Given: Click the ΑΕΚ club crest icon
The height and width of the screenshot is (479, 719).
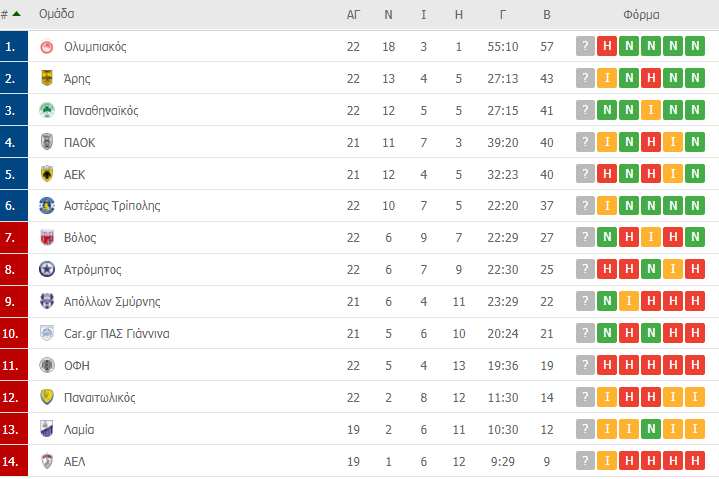Looking at the screenshot, I should click(x=46, y=174).
